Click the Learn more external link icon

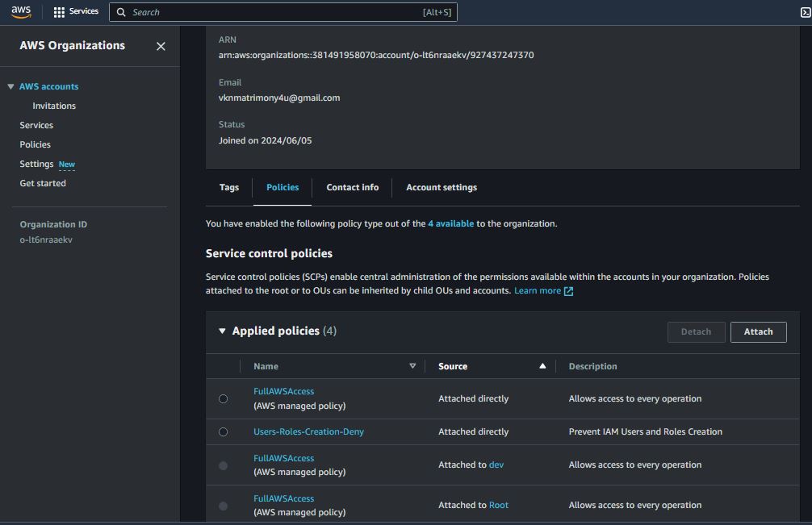(568, 291)
